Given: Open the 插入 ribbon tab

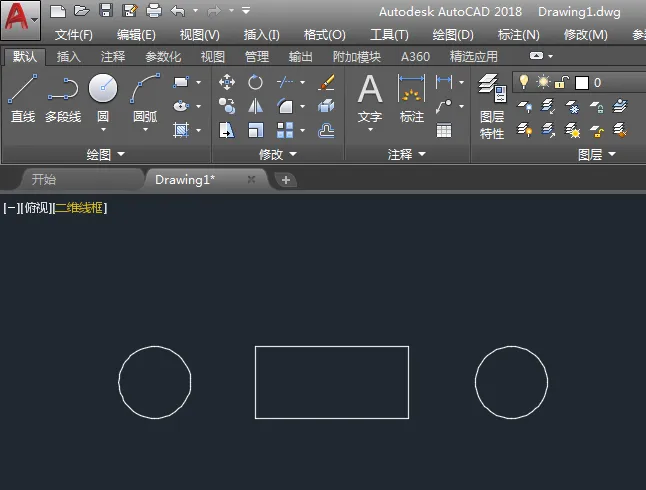Looking at the screenshot, I should (x=69, y=57).
